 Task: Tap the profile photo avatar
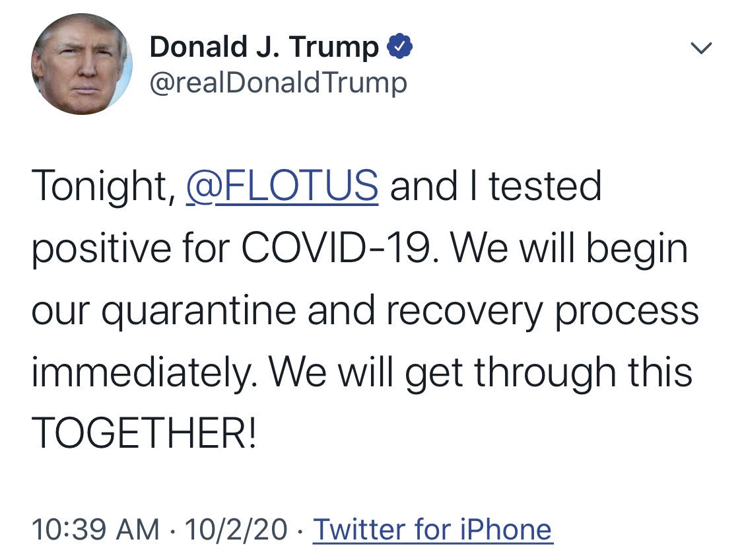(81, 64)
